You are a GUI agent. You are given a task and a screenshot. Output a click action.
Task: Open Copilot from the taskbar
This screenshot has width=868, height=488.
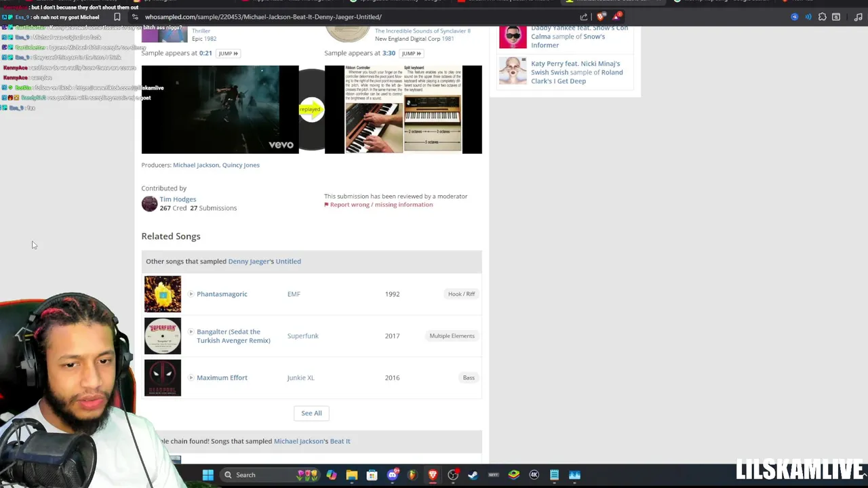click(x=332, y=474)
